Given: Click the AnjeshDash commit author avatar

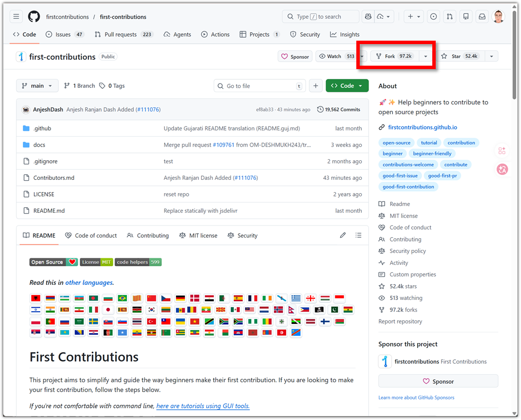Looking at the screenshot, I should [x=26, y=110].
